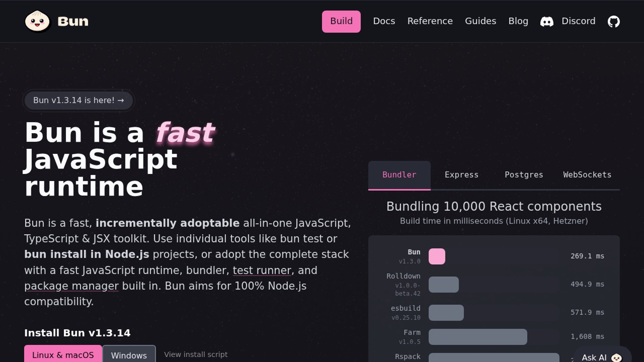The width and height of the screenshot is (644, 362).
Task: Click the 571.9 ms value
Action: (x=587, y=312)
